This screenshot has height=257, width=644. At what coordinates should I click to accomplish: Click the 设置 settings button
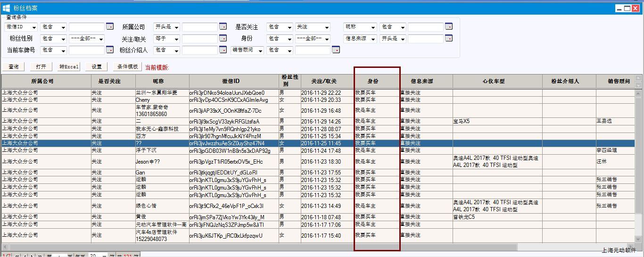[x=97, y=67]
